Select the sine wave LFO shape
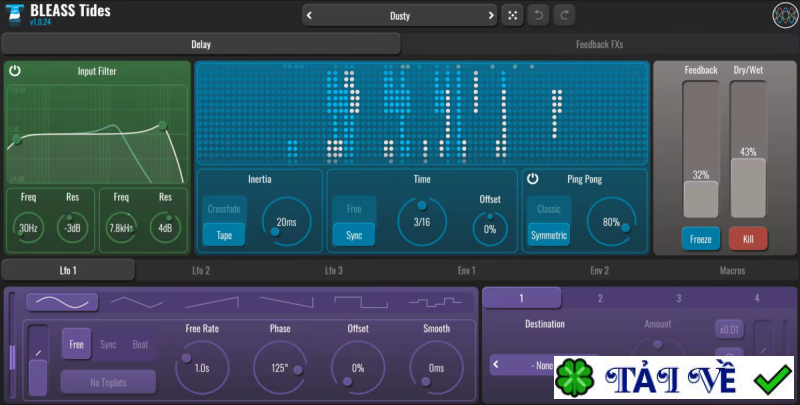This screenshot has height=405, width=800. coord(62,301)
